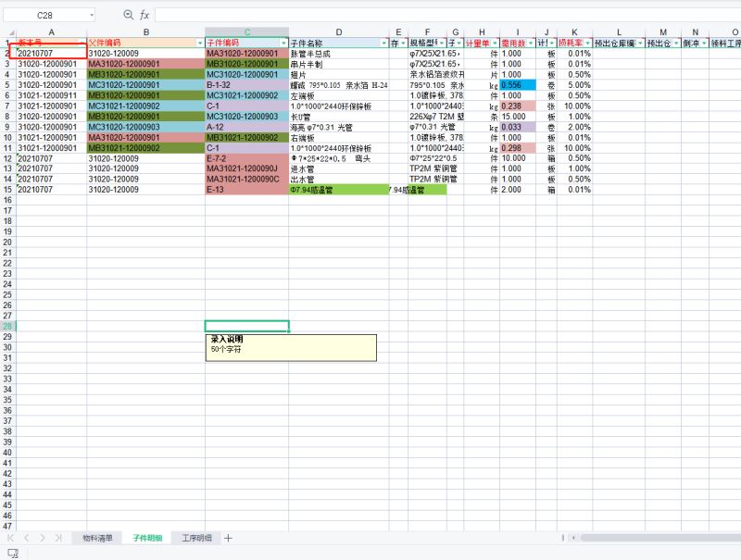Select column B header
The width and height of the screenshot is (741, 560).
(x=146, y=32)
